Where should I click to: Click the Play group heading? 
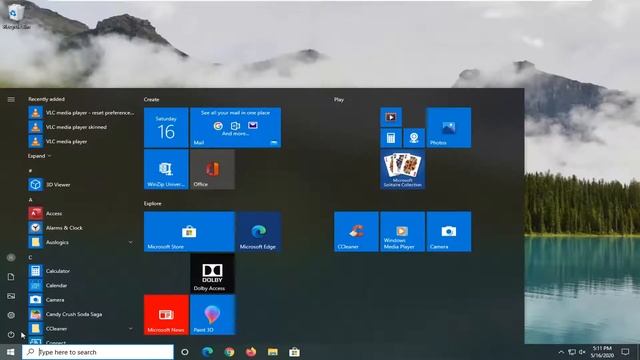click(x=339, y=99)
